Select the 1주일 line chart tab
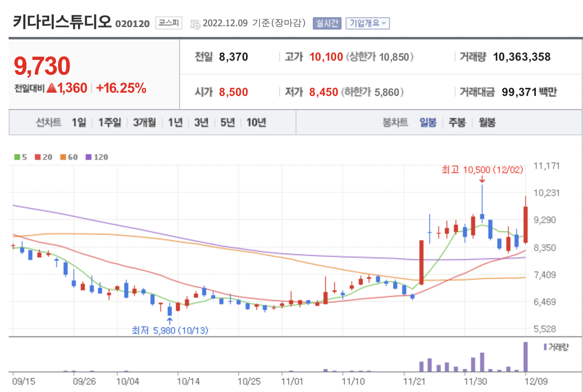Screen dimensions: 583x392 tap(109, 122)
